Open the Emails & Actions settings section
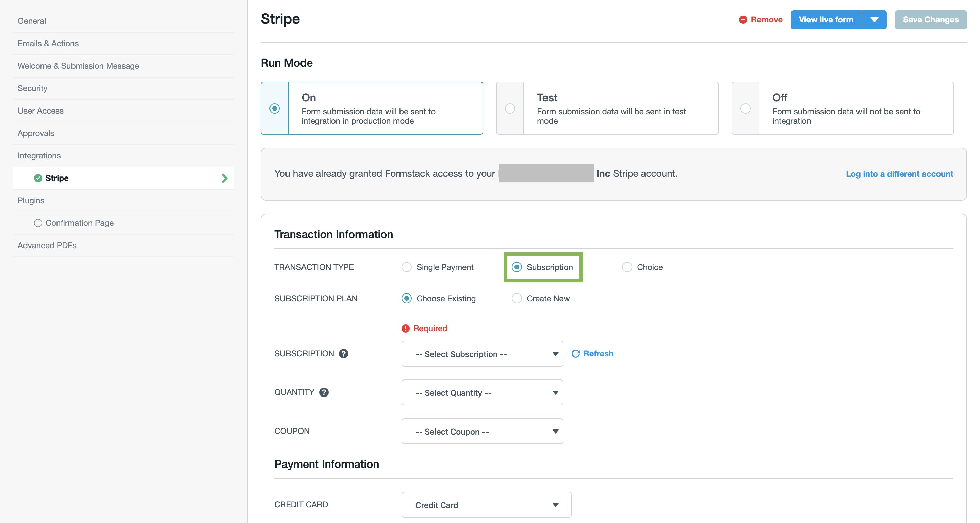Image resolution: width=980 pixels, height=523 pixels. (48, 43)
